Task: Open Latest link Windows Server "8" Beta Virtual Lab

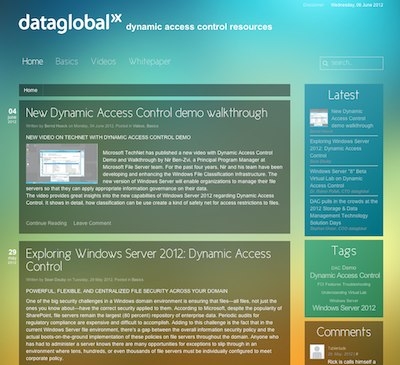Action: pyautogui.click(x=338, y=178)
